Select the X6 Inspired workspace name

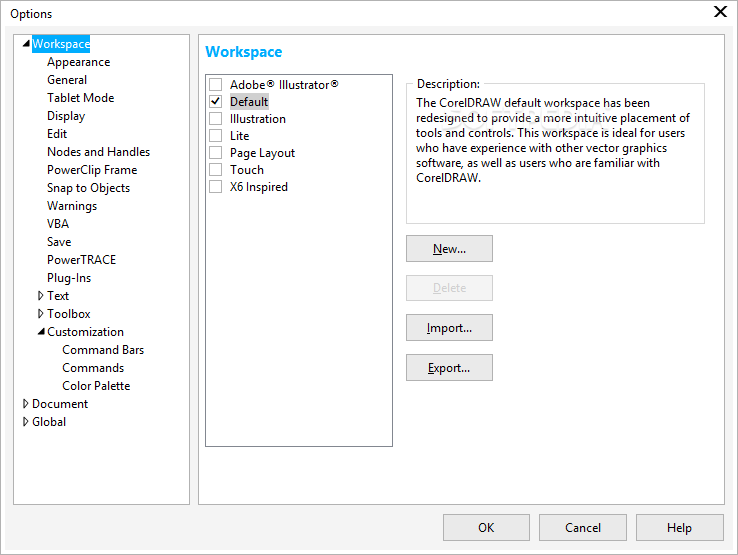pos(258,187)
